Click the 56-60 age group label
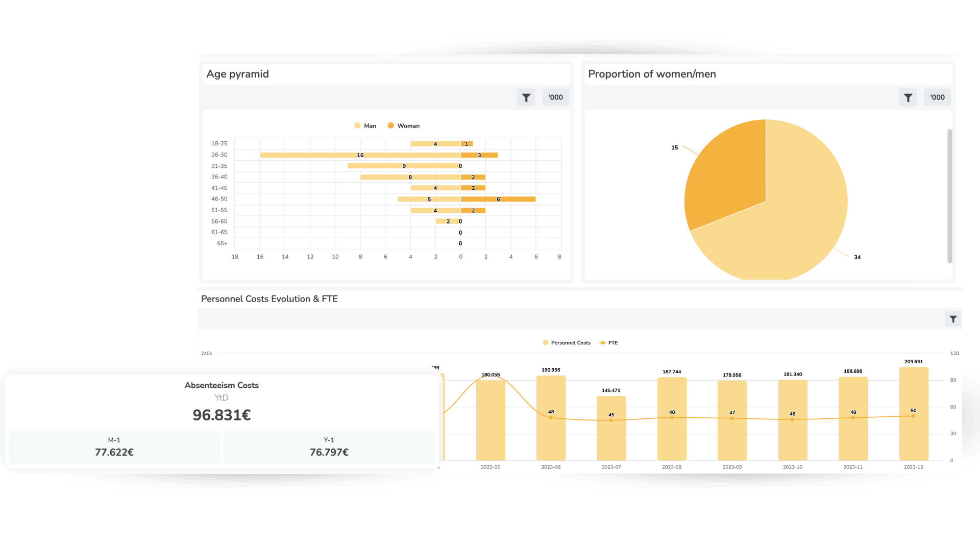This screenshot has height=551, width=980. coord(219,221)
